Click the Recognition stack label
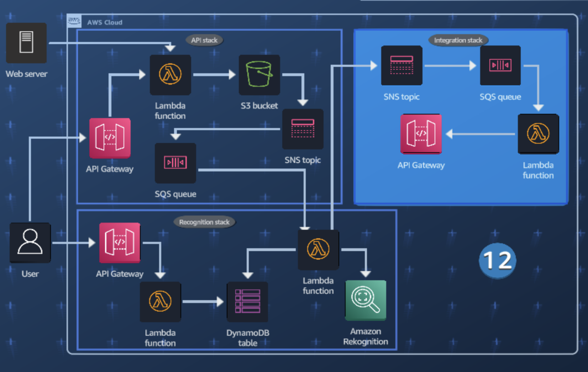 pos(204,222)
